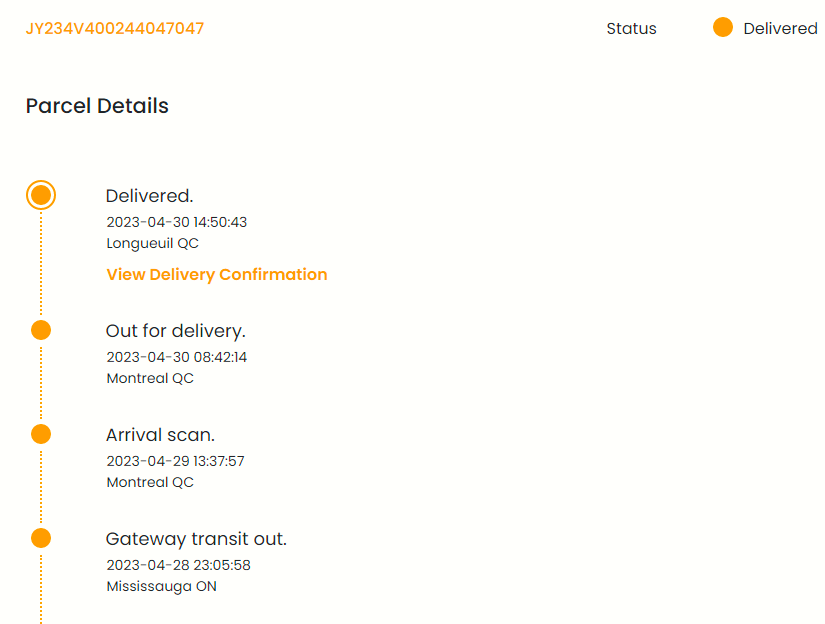Click tracking number JY234V400244047047
Viewport: 825px width, 624px height.
[115, 28]
